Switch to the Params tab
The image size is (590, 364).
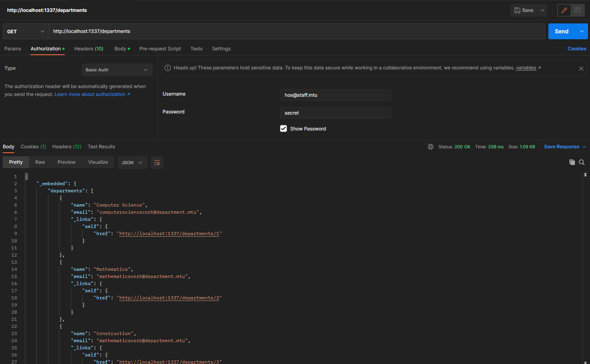[x=13, y=49]
